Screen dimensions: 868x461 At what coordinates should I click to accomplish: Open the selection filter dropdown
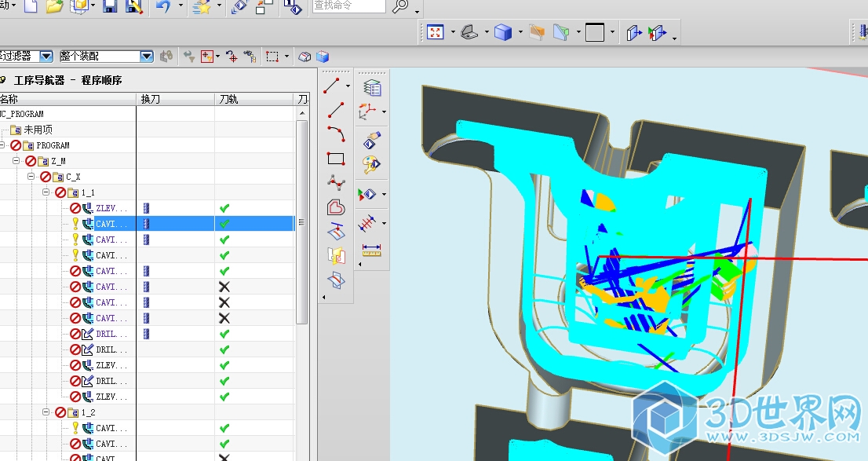[46, 56]
